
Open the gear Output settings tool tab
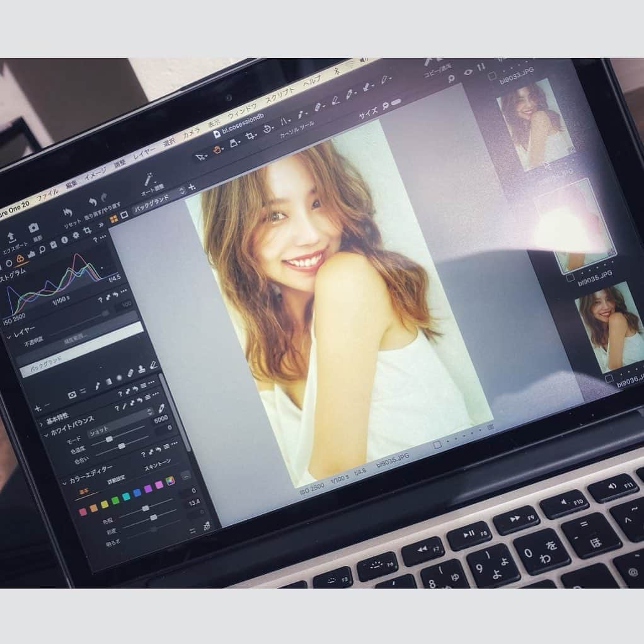pos(76,235)
